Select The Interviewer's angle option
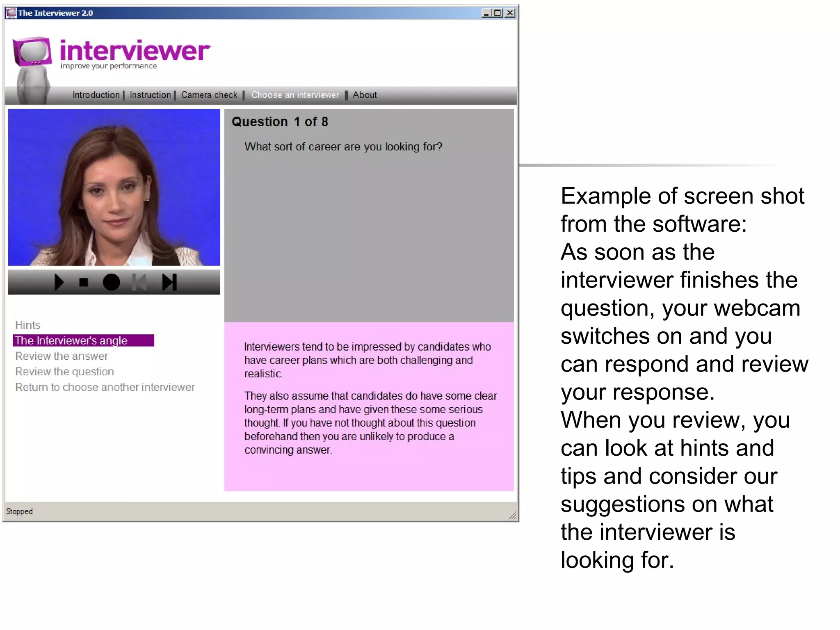Image resolution: width=840 pixels, height=630 pixels. click(84, 340)
